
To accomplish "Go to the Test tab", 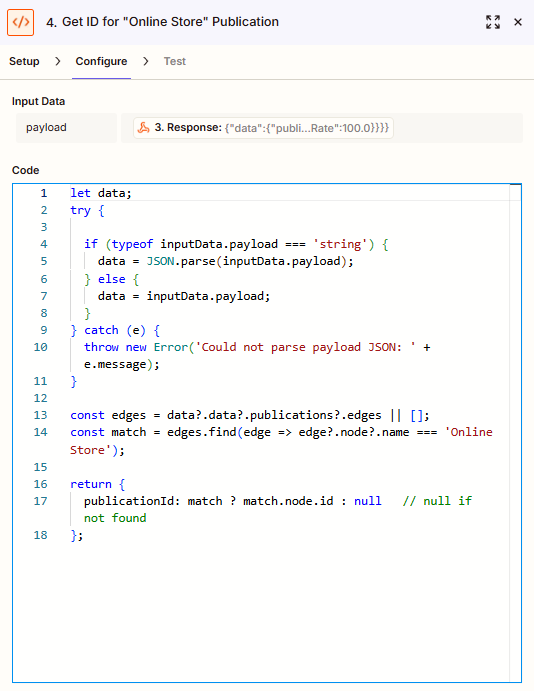I will tap(175, 61).
